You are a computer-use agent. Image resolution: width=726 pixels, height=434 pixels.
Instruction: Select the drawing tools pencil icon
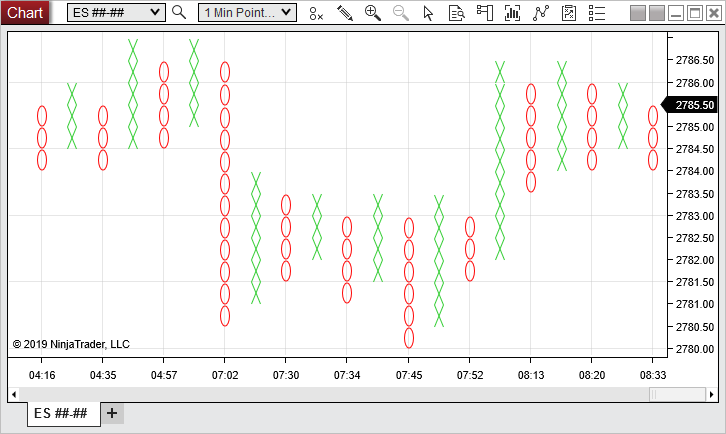click(x=345, y=13)
